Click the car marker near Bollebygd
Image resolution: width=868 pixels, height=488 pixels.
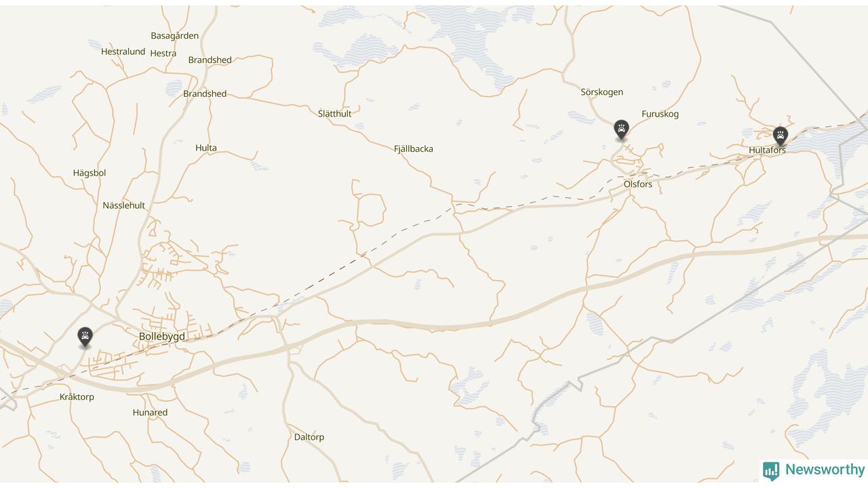click(x=85, y=337)
